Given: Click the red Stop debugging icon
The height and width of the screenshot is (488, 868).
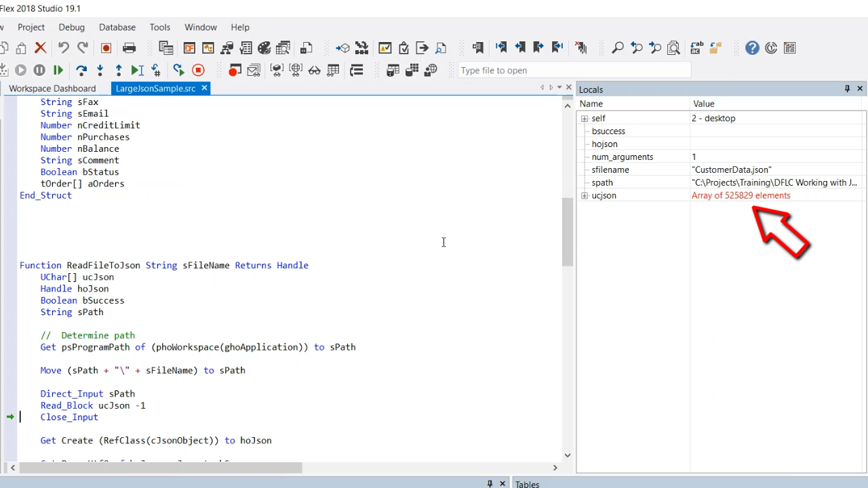Looking at the screenshot, I should pos(198,70).
